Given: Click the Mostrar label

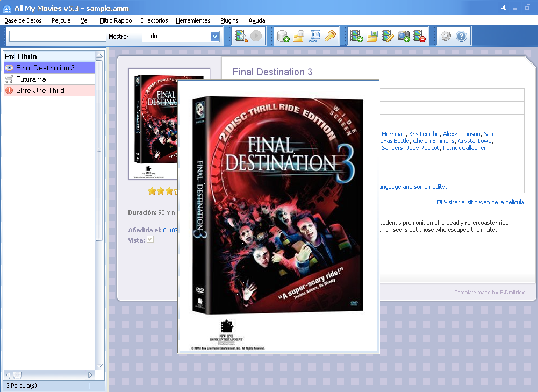Looking at the screenshot, I should (x=118, y=37).
